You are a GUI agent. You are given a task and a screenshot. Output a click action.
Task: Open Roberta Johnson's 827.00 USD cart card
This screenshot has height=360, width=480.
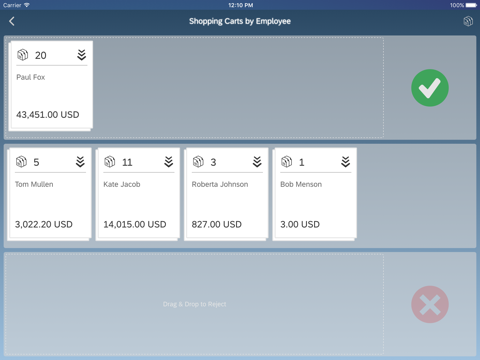point(226,193)
